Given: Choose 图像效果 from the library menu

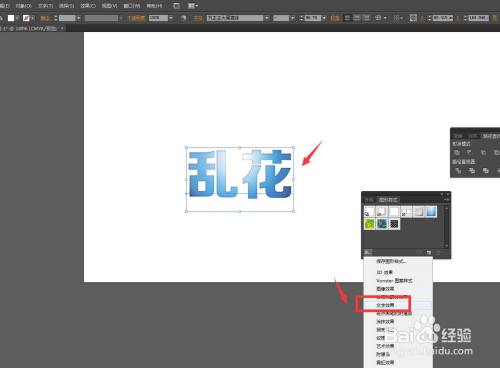Looking at the screenshot, I should (x=385, y=289).
